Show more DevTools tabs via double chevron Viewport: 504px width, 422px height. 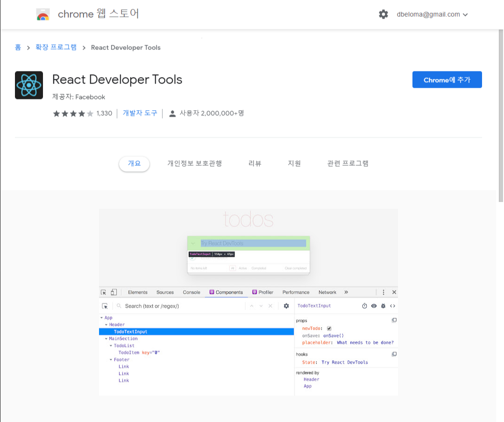pyautogui.click(x=346, y=292)
